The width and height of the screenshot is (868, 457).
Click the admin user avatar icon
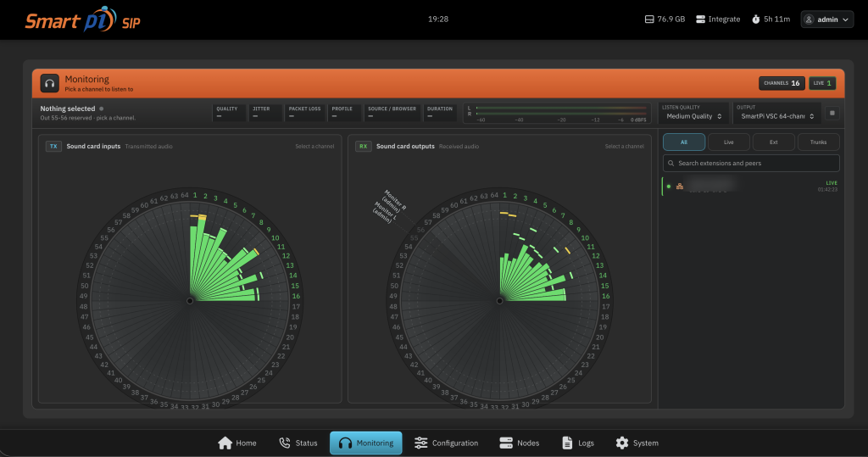pos(809,20)
